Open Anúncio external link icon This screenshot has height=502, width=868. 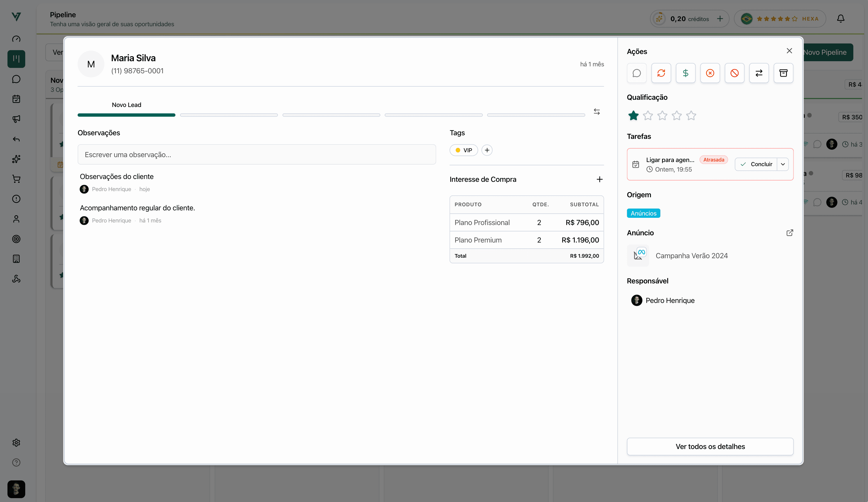coord(789,233)
